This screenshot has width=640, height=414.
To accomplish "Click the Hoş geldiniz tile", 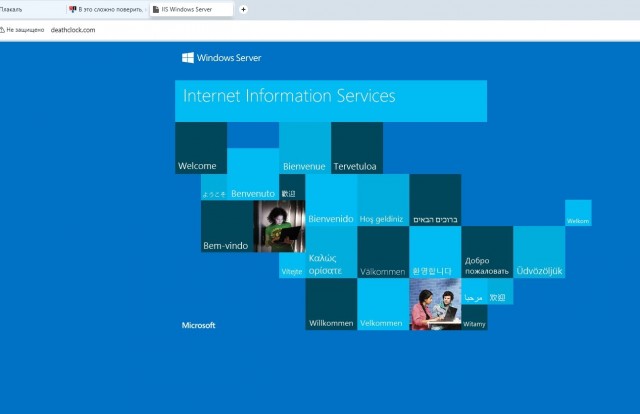I will tap(383, 200).
